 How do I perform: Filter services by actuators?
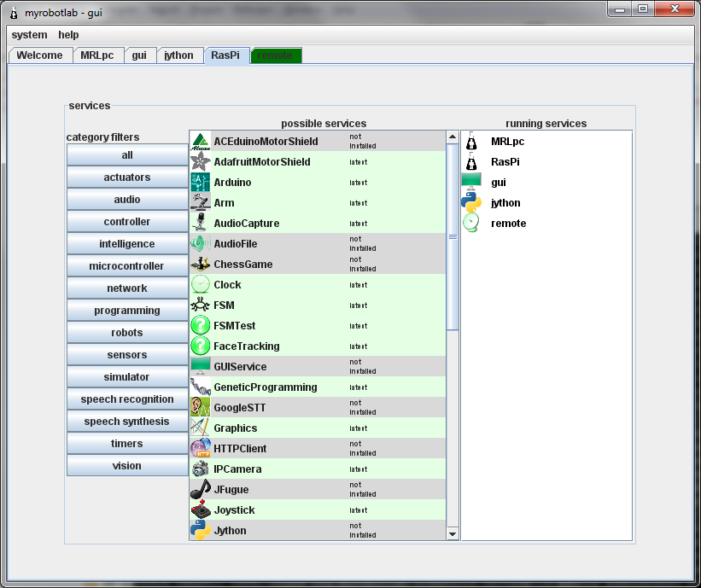(x=127, y=178)
